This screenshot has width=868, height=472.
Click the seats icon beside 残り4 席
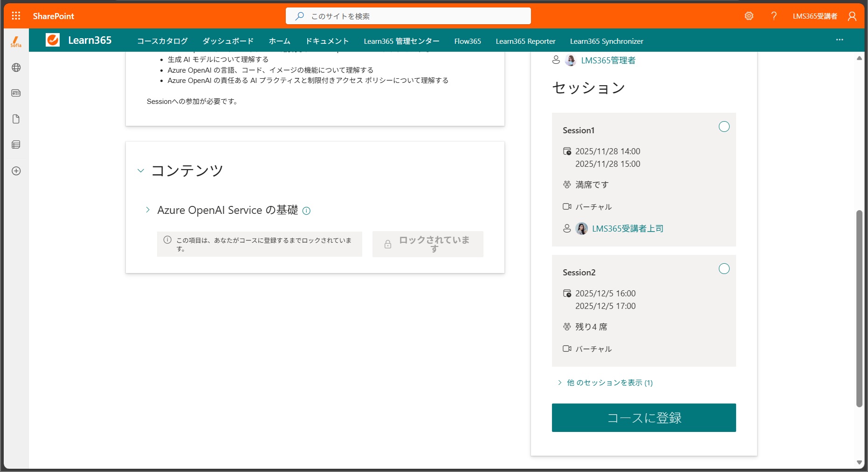pos(567,327)
